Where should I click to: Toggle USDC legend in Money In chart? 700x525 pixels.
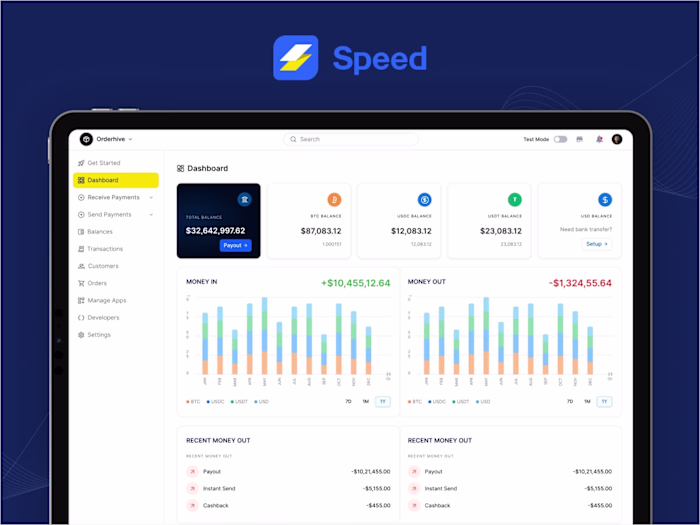coord(216,401)
